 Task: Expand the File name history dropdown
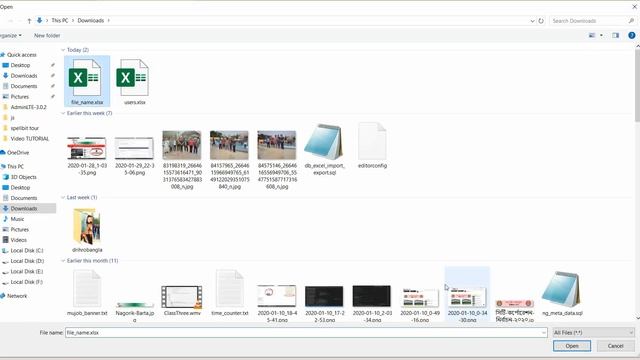(543, 333)
